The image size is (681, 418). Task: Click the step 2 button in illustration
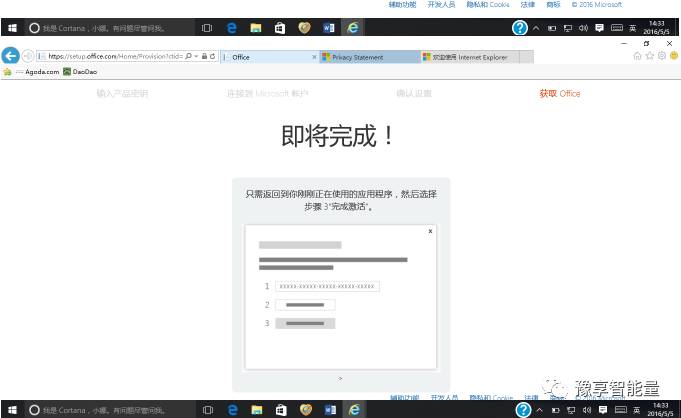(305, 305)
